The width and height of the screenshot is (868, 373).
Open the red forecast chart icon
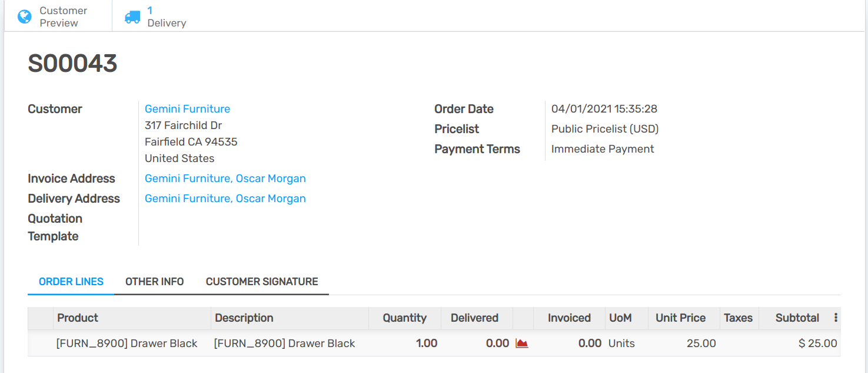pyautogui.click(x=521, y=343)
